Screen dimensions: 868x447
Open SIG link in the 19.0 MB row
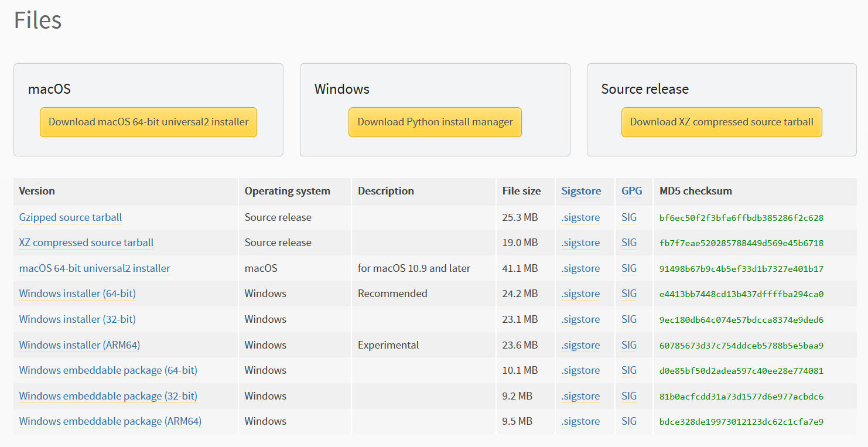(629, 243)
